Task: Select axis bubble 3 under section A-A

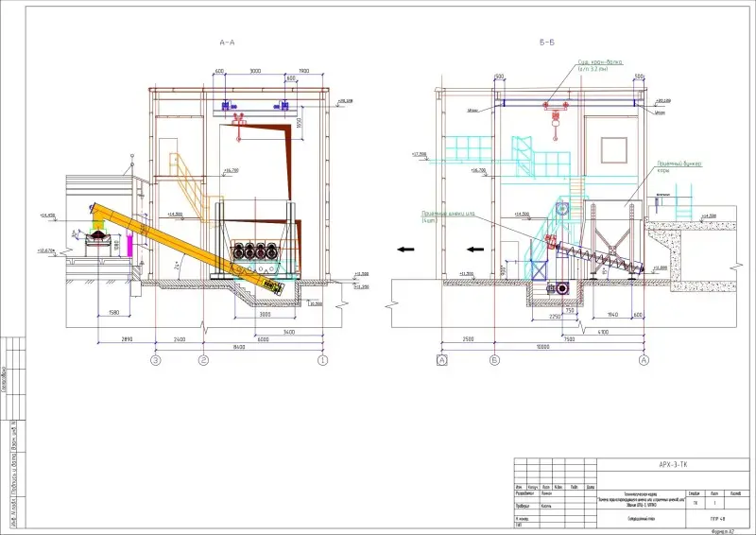Action: [154, 360]
